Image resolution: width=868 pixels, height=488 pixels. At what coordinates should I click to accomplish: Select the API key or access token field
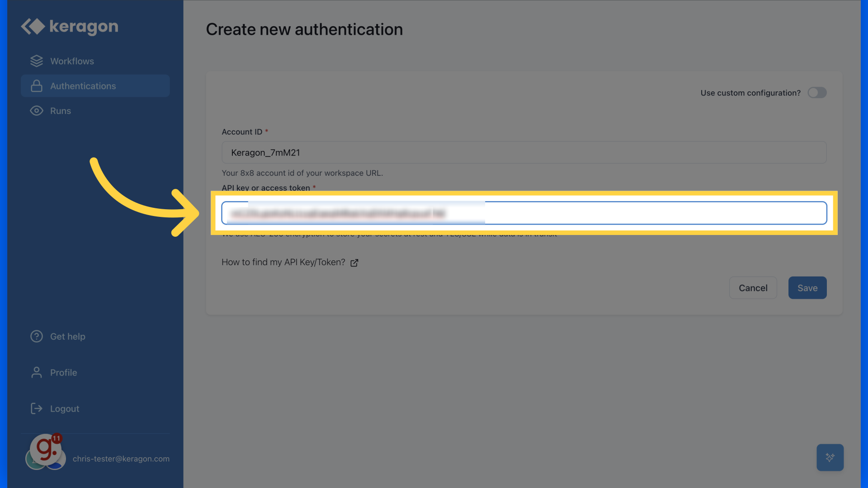click(524, 213)
